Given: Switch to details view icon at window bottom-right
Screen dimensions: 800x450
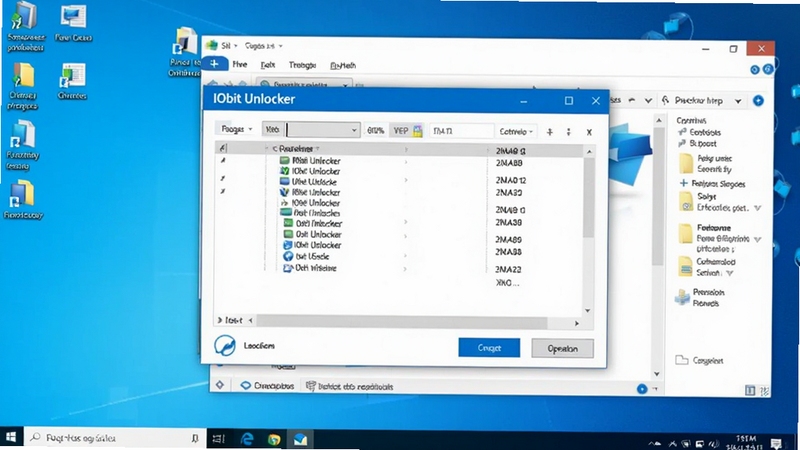Looking at the screenshot, I should pyautogui.click(x=750, y=391).
